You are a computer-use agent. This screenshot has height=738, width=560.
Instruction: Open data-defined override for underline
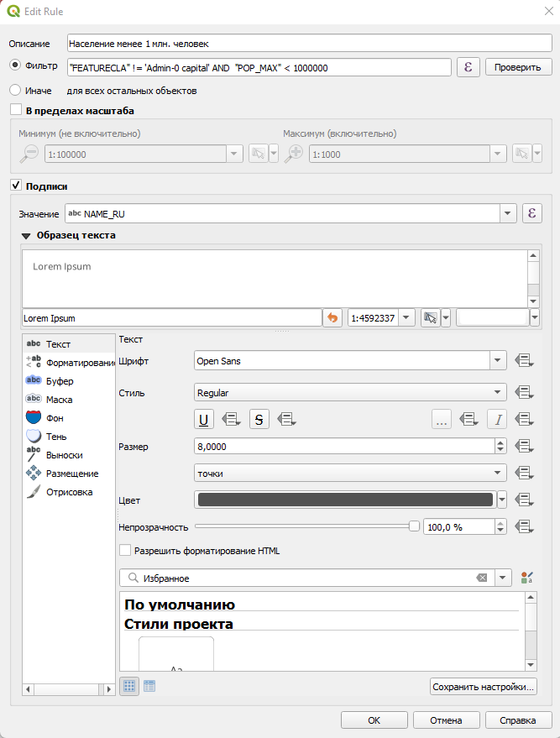pyautogui.click(x=231, y=419)
